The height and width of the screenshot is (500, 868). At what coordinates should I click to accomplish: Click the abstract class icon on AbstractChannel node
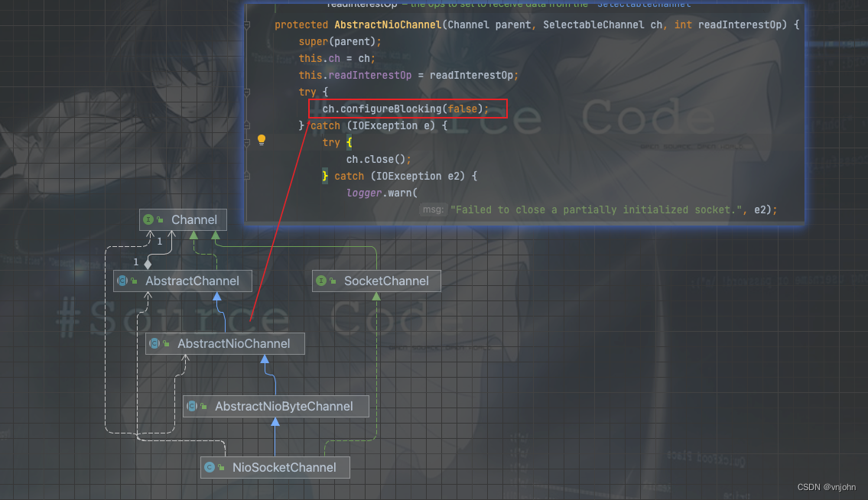tap(122, 281)
